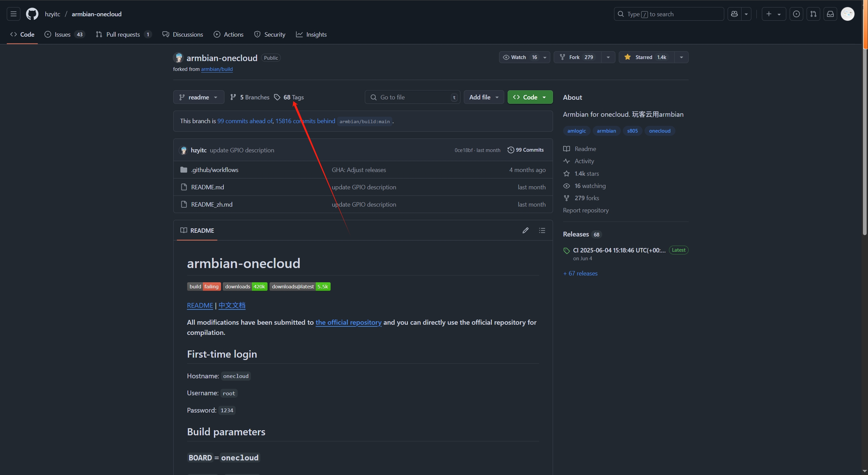Focus the Go to file search field
The width and height of the screenshot is (868, 475).
pos(412,97)
